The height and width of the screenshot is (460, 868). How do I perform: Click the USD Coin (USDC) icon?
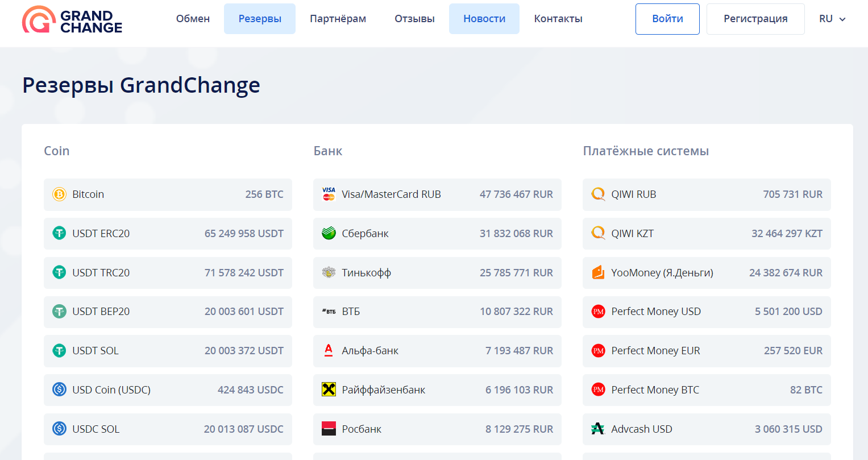[x=59, y=389]
